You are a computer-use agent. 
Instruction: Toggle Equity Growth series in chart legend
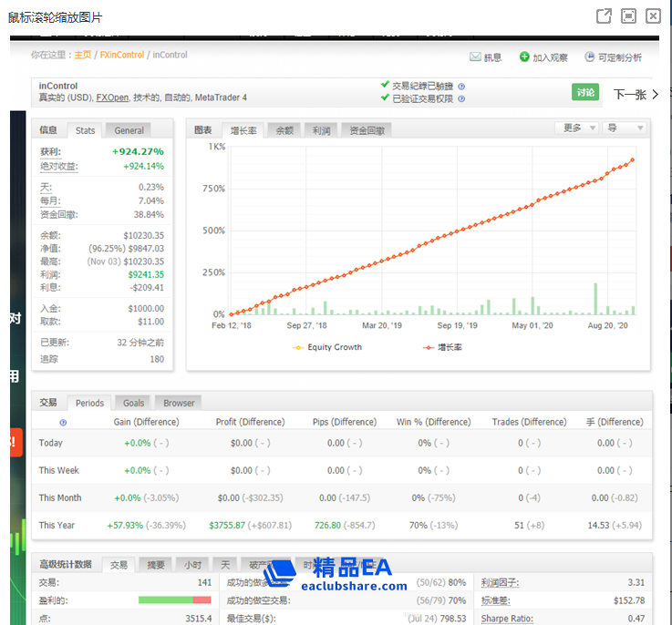327,347
